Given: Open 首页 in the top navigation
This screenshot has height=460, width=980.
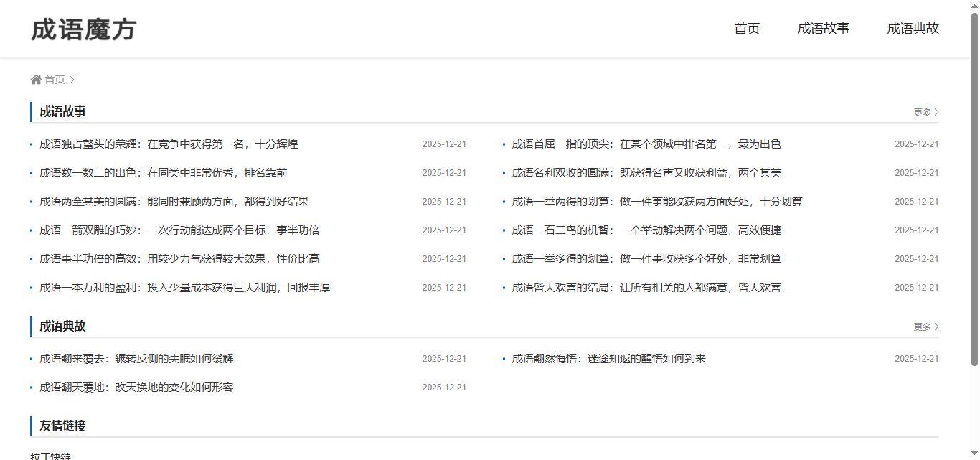Looking at the screenshot, I should 747,29.
